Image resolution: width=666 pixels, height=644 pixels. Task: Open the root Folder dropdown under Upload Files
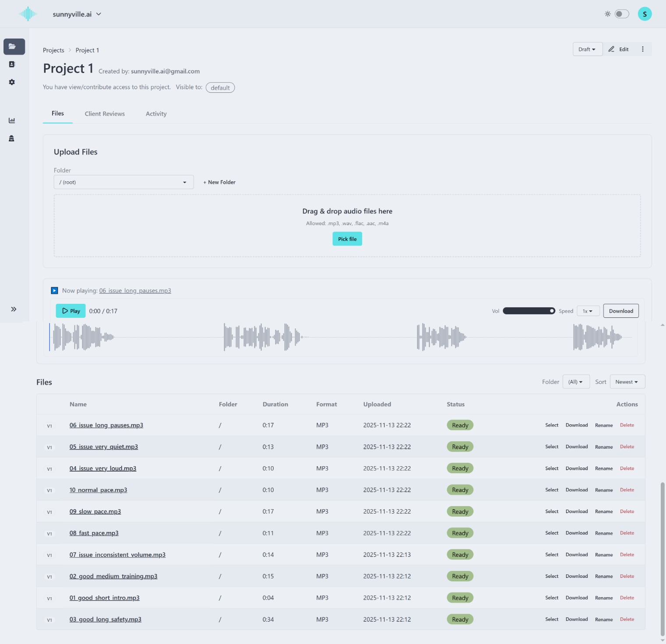[x=123, y=182]
